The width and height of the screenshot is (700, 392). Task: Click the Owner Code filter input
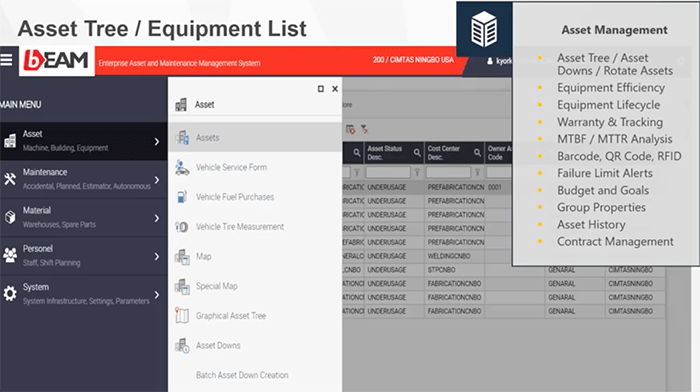tap(499, 172)
